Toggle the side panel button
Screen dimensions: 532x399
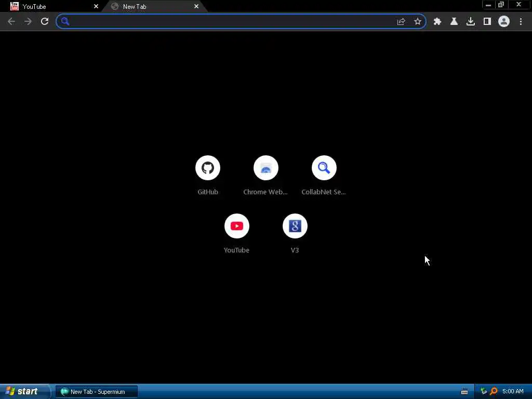click(487, 21)
